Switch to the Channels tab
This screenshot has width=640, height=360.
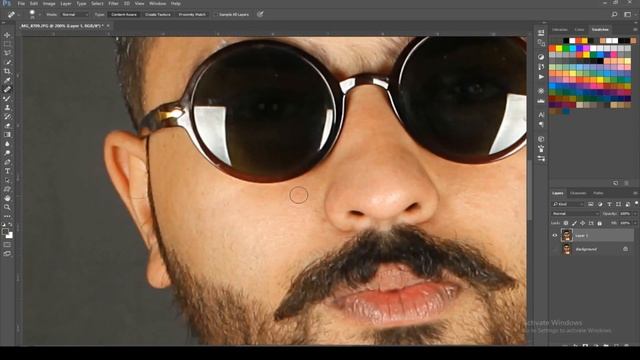578,193
